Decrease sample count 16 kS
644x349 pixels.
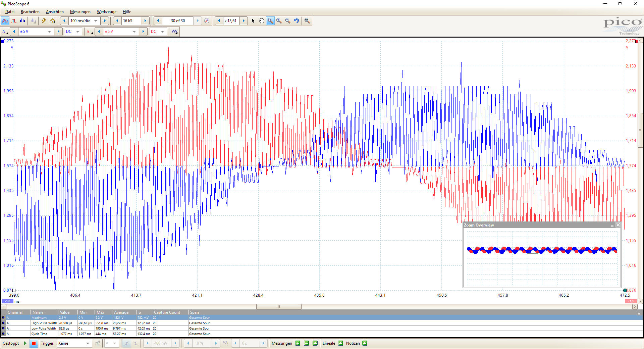click(x=117, y=21)
